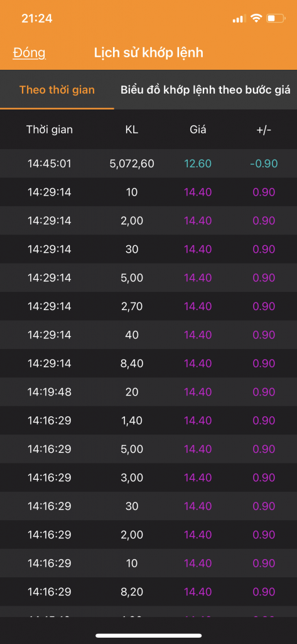Select the Thời gian column header
This screenshot has height=644, width=297.
coord(50,130)
